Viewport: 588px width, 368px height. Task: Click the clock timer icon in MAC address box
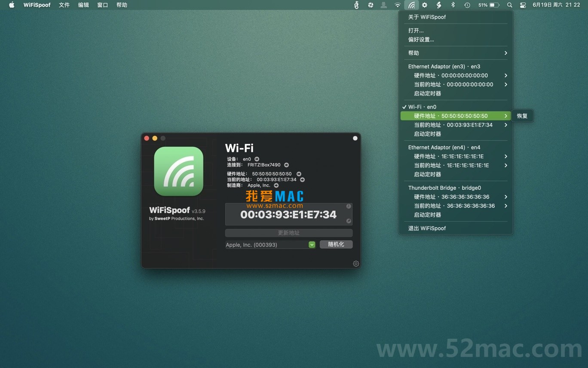(x=349, y=206)
